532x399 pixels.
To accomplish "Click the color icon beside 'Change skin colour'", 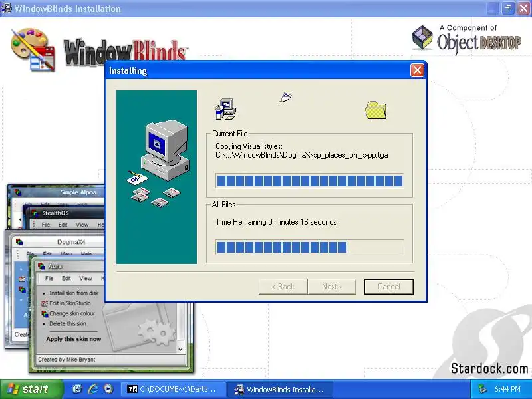I will 45,313.
